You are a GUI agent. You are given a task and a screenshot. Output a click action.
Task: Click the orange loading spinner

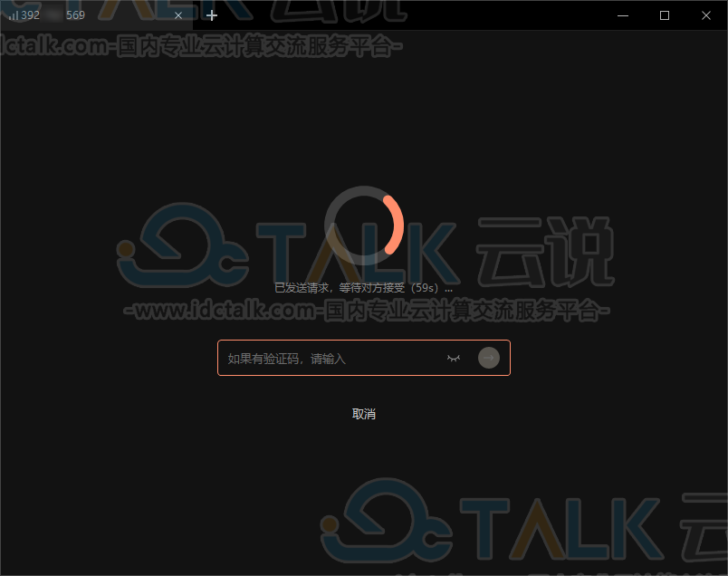[364, 226]
